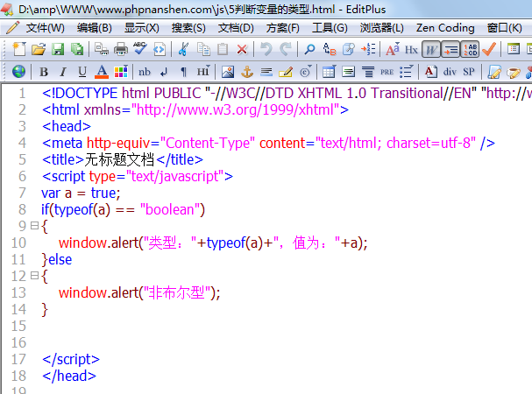Click the Cut scissors icon
Image resolution: width=532 pixels, height=394 pixels.
point(183,50)
